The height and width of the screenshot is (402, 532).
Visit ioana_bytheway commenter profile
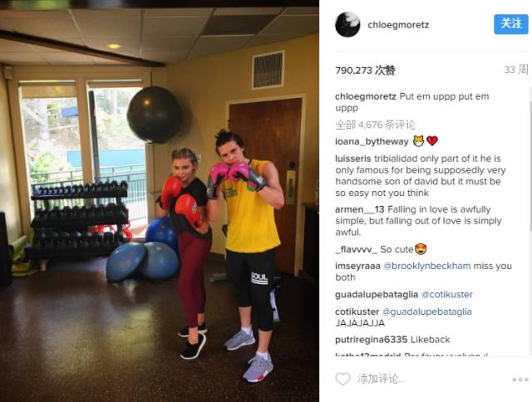[372, 141]
